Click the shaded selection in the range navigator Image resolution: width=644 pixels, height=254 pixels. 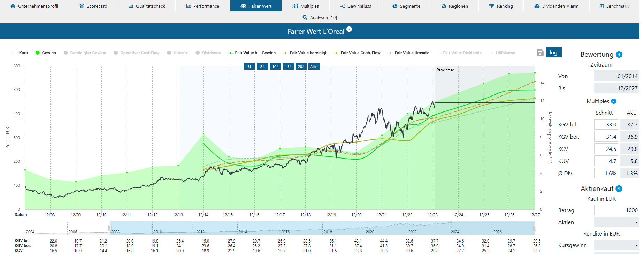322,228
